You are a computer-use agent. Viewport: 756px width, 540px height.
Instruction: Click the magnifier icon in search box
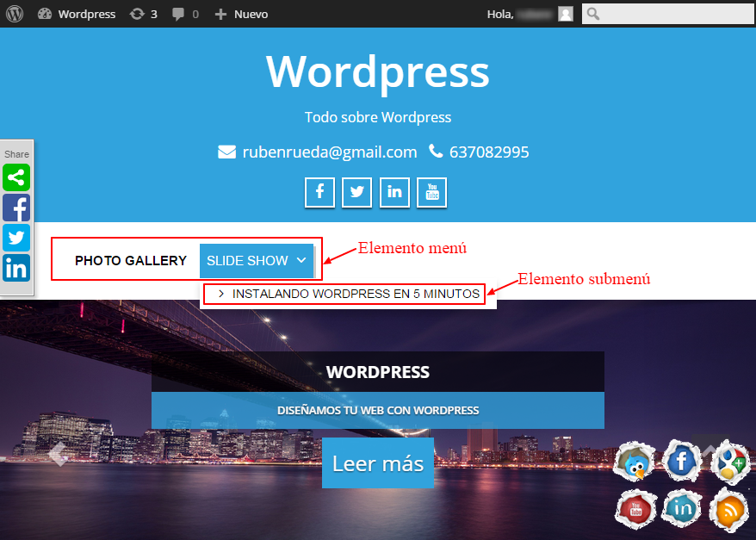(593, 14)
